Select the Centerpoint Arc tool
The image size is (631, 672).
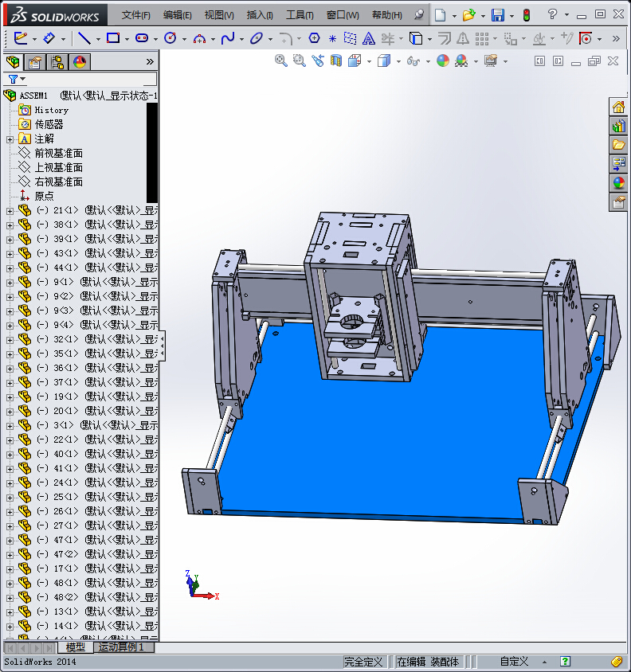click(x=199, y=39)
